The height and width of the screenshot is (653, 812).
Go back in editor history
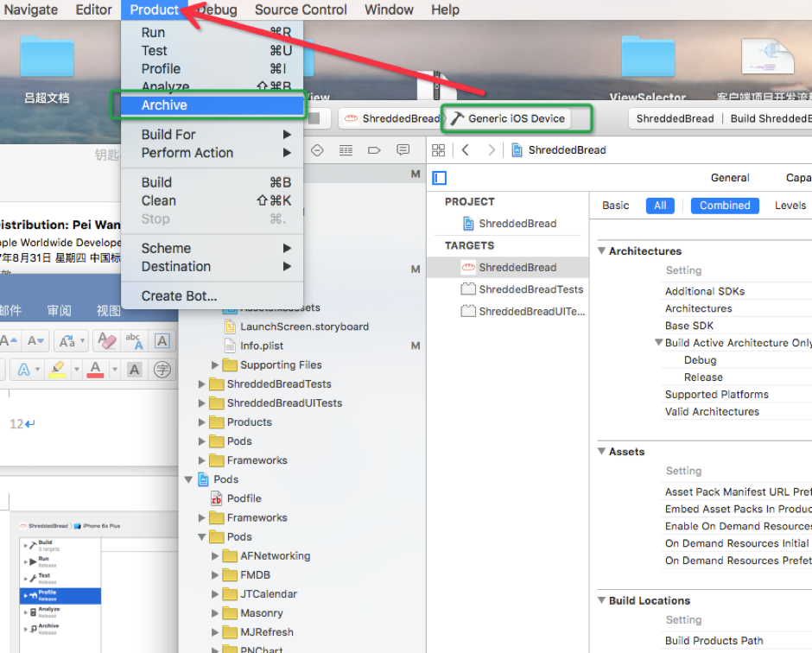pyautogui.click(x=465, y=150)
